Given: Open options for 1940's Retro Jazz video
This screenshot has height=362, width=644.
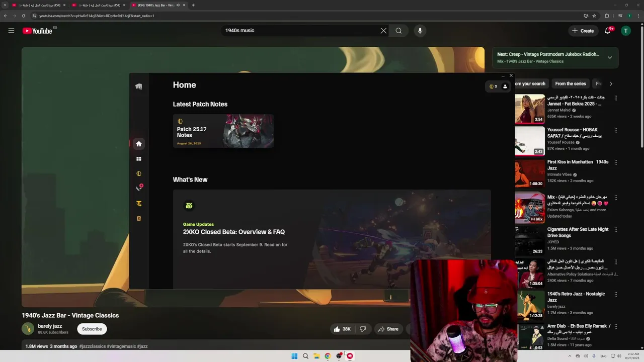Looking at the screenshot, I should (x=616, y=294).
